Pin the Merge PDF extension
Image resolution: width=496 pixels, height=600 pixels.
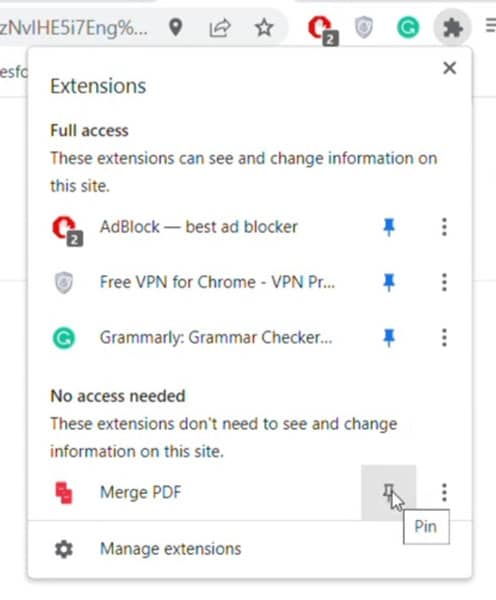[x=388, y=492]
